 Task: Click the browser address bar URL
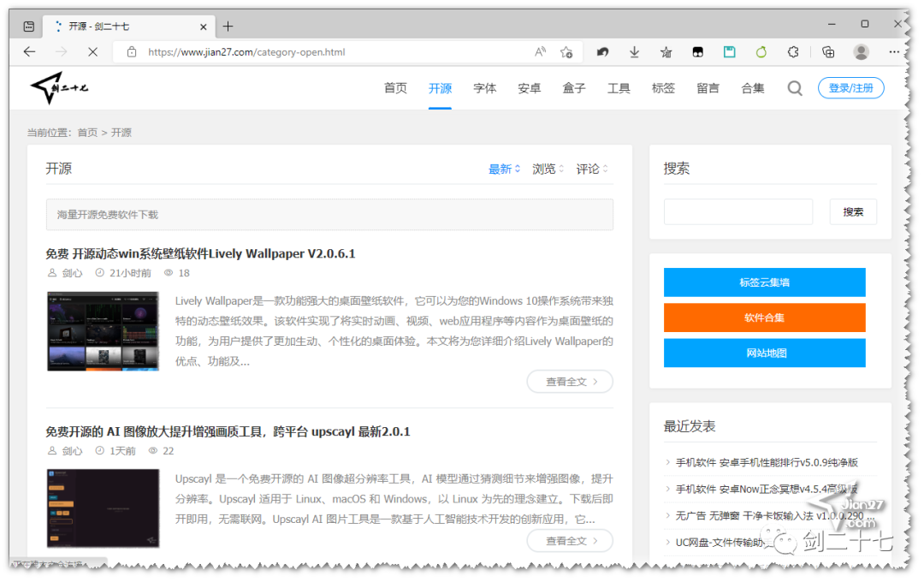click(x=246, y=52)
